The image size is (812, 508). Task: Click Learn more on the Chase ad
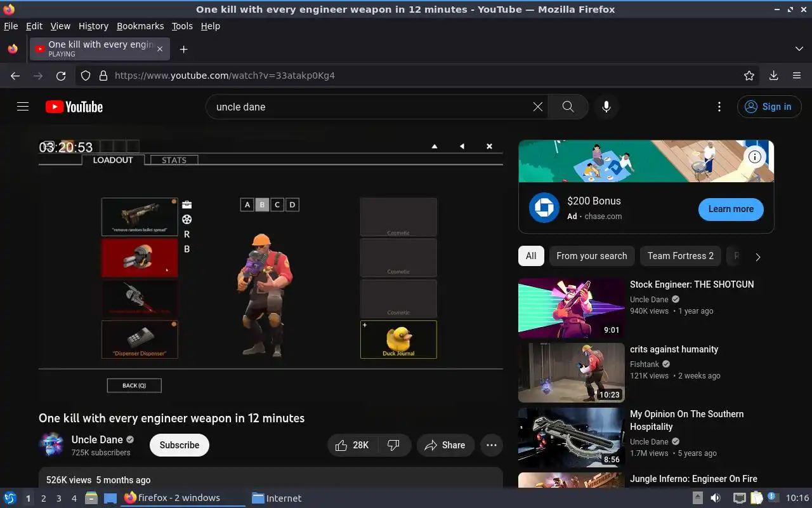pyautogui.click(x=731, y=209)
